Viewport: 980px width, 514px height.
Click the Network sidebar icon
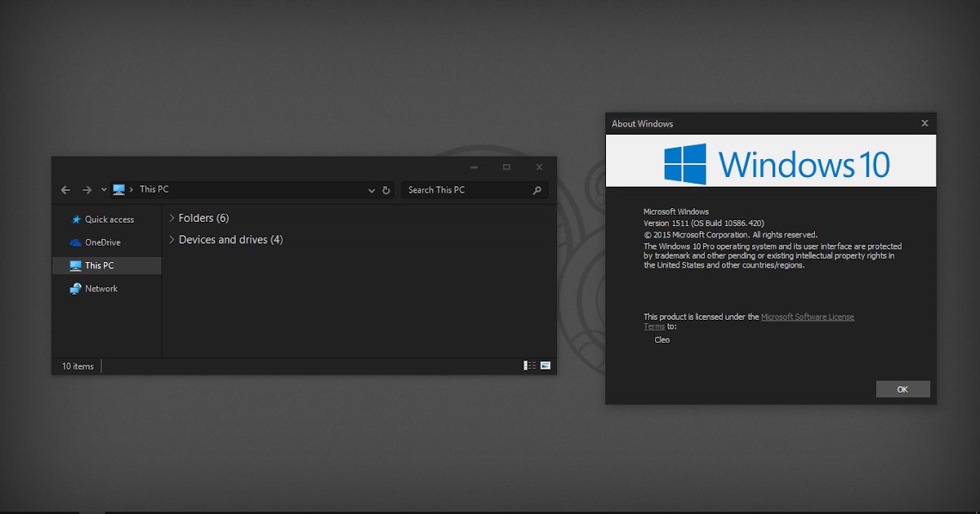click(x=76, y=288)
